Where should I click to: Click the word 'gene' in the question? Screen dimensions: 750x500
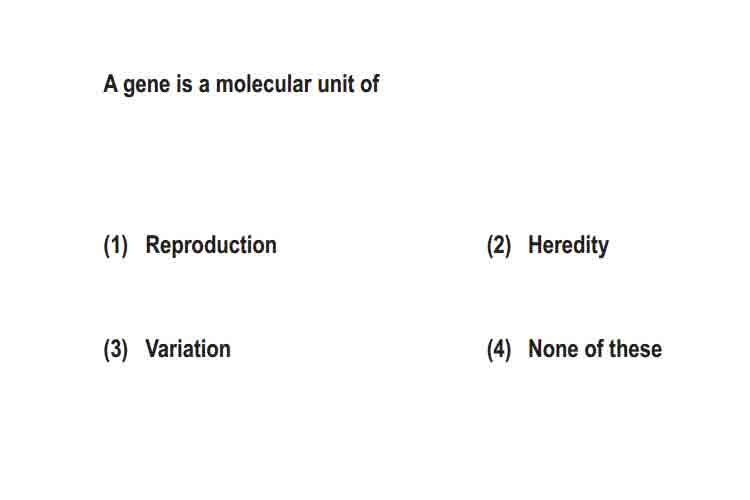coord(147,86)
